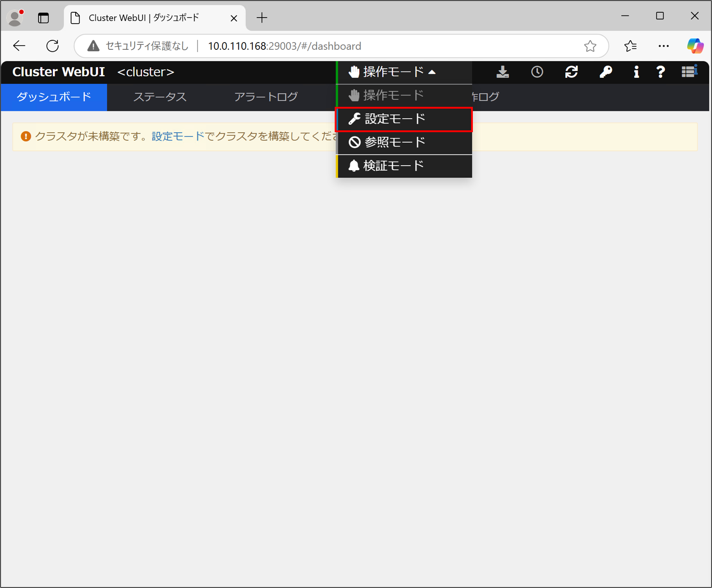Collapse the 操作モード mode dropdown

coord(392,72)
